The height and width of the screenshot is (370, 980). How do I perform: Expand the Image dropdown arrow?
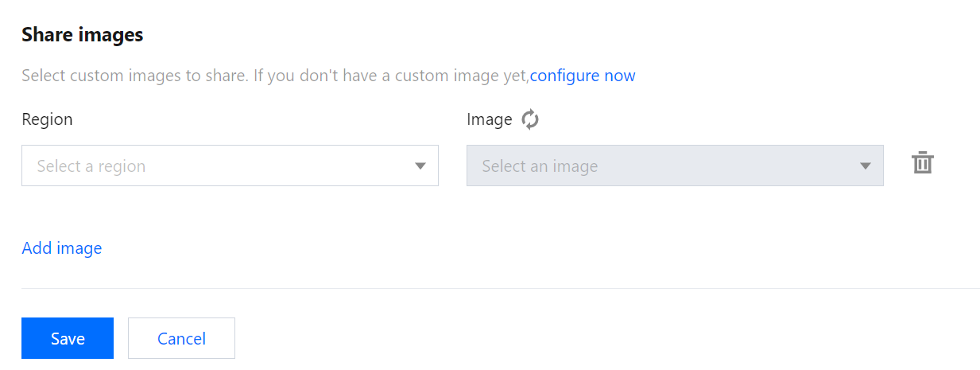(x=866, y=166)
